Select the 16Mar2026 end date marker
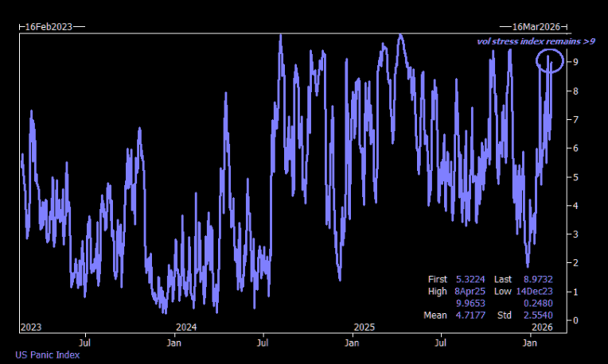This screenshot has height=364, width=608. (534, 26)
